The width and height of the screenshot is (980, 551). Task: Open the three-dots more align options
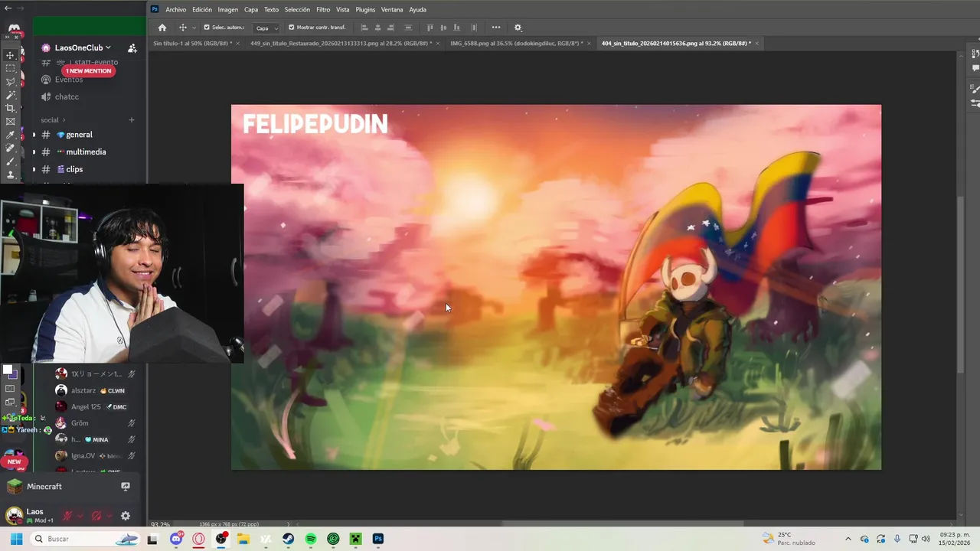pyautogui.click(x=496, y=28)
